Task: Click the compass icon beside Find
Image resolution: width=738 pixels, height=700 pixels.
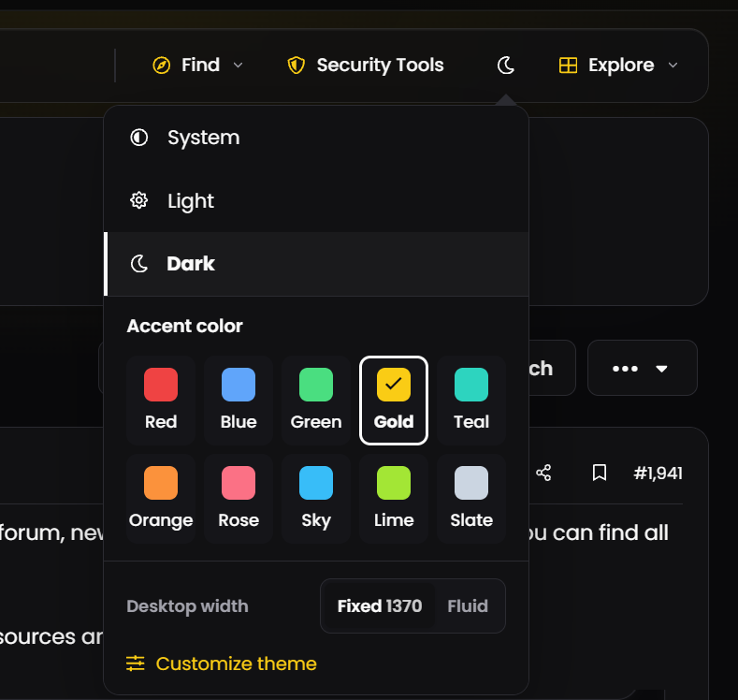Action: tap(162, 65)
